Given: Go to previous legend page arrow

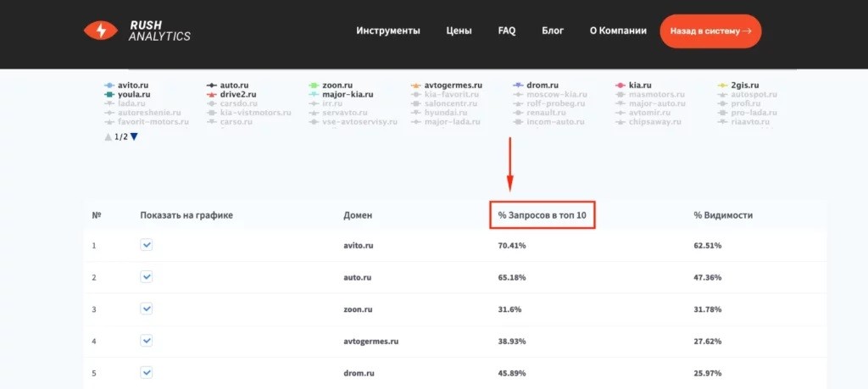Looking at the screenshot, I should pos(108,136).
